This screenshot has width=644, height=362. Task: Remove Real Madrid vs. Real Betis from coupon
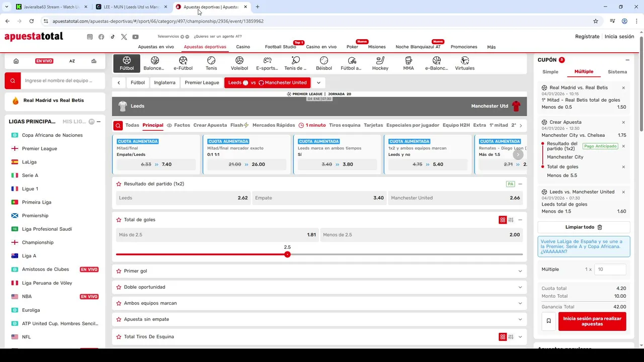point(623,88)
